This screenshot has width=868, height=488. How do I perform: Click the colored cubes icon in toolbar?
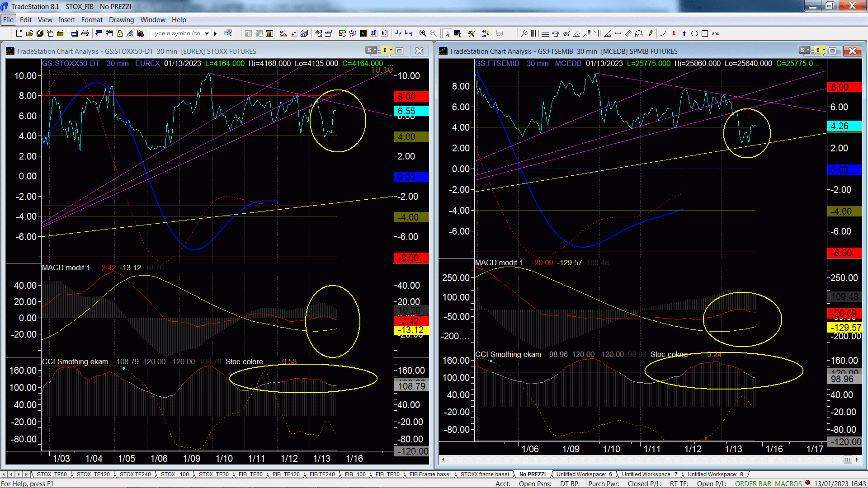(140, 33)
